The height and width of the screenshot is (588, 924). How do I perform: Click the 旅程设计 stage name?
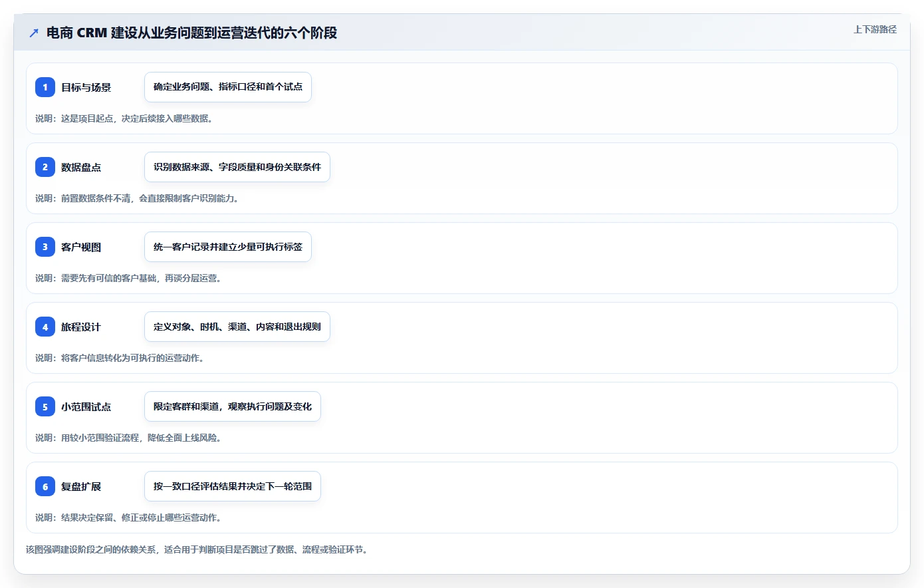point(81,327)
